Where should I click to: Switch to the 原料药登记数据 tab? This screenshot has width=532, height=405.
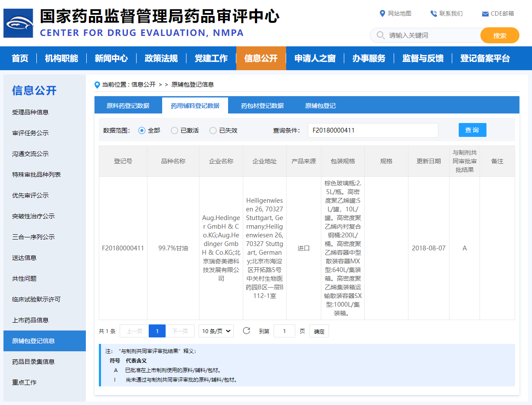[x=128, y=106]
